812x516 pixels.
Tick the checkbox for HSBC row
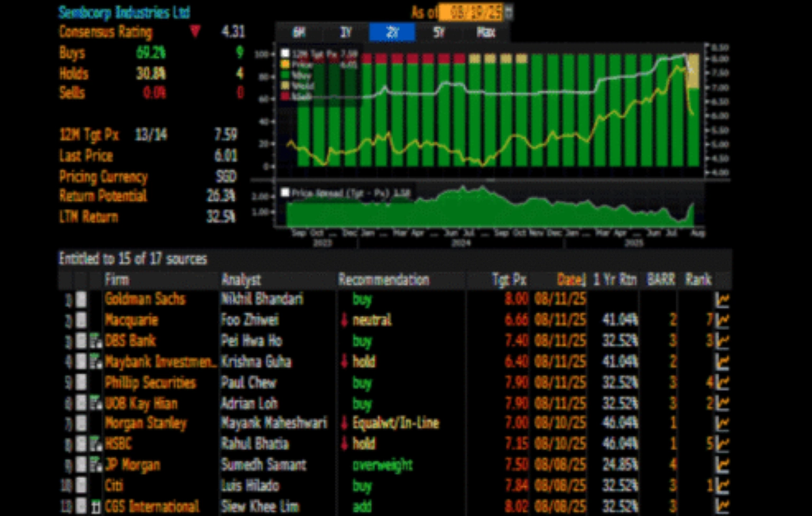(81, 444)
